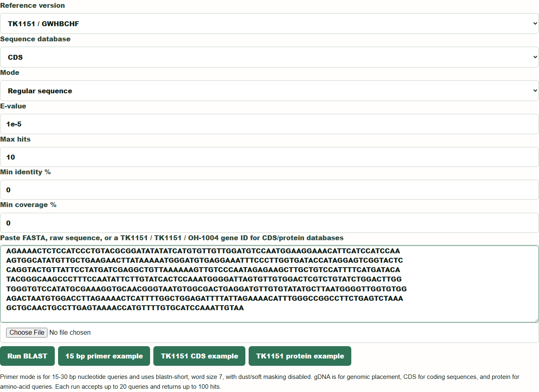This screenshot has width=539, height=392.
Task: Click the 'Mode' label
Action: 10,72
